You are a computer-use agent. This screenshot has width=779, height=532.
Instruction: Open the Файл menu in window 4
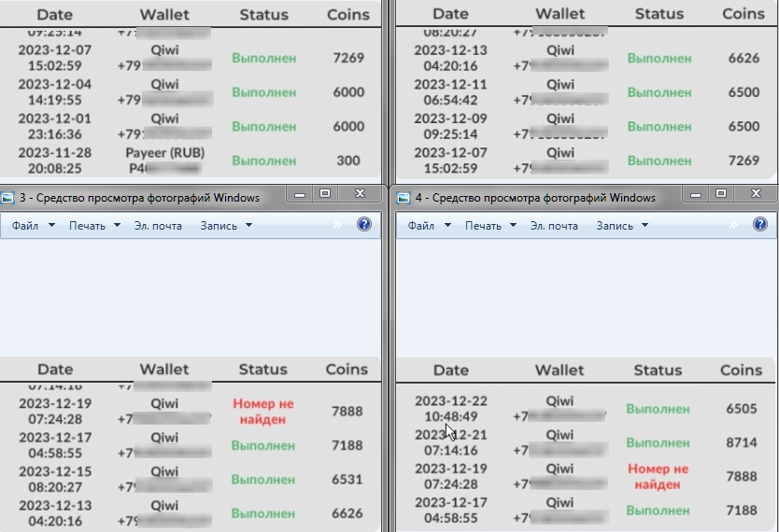click(x=429, y=226)
